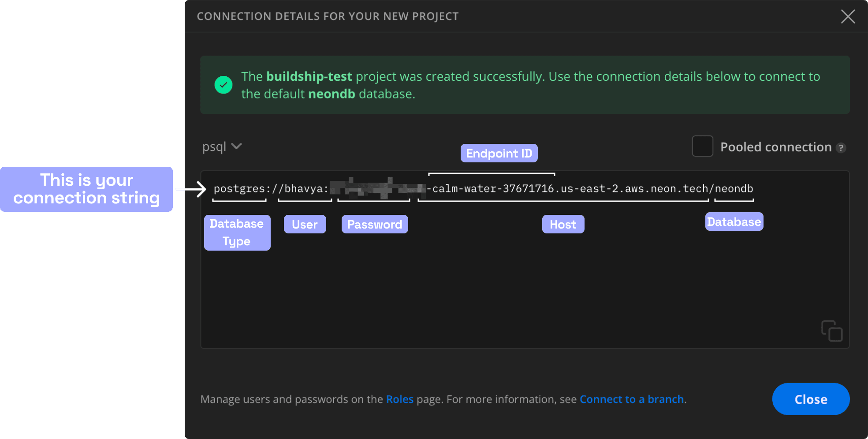
Task: Click the Database Type label badge
Action: [x=237, y=233]
